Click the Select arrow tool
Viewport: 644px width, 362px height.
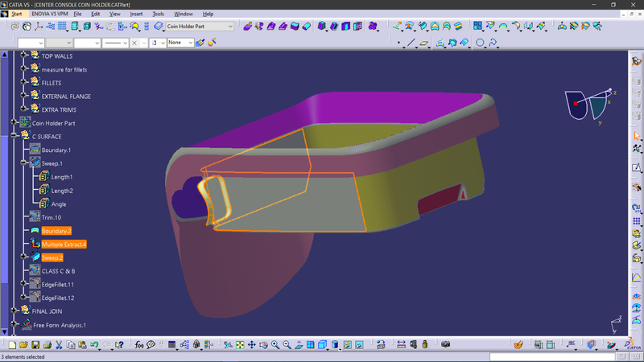click(636, 136)
